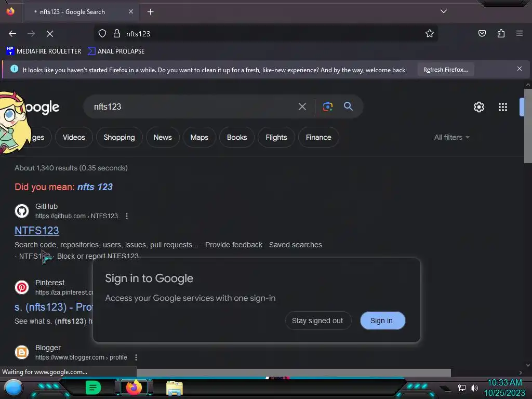
Task: Click the volume speaker tray icon
Action: pos(474,388)
